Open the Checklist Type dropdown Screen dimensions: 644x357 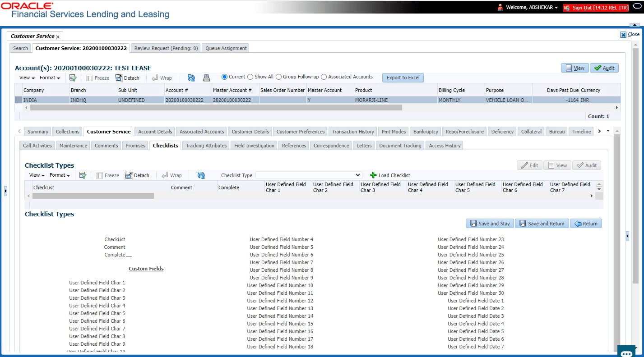pyautogui.click(x=309, y=175)
